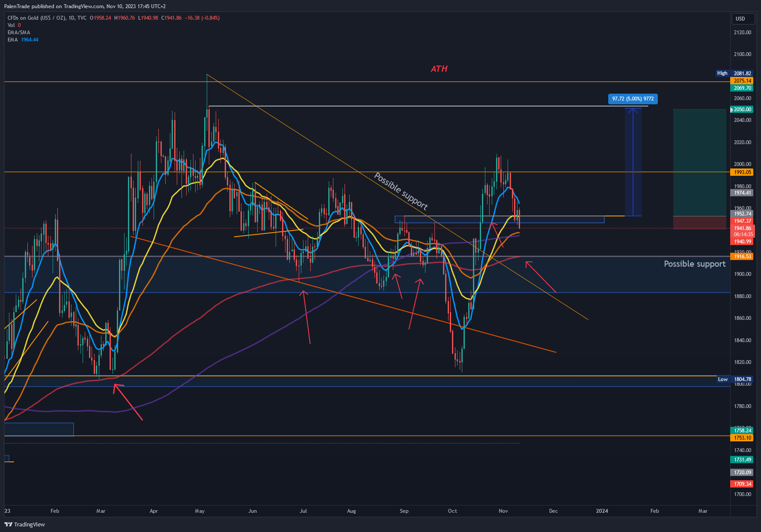Click the 2024 label on time axis

[x=602, y=511]
